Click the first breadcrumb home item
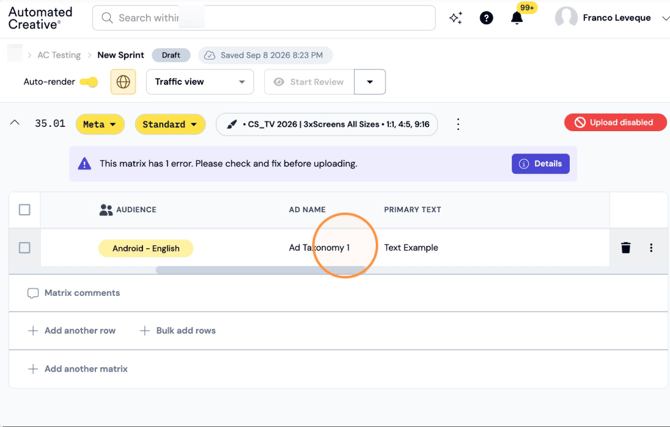The width and height of the screenshot is (670, 427). point(15,53)
